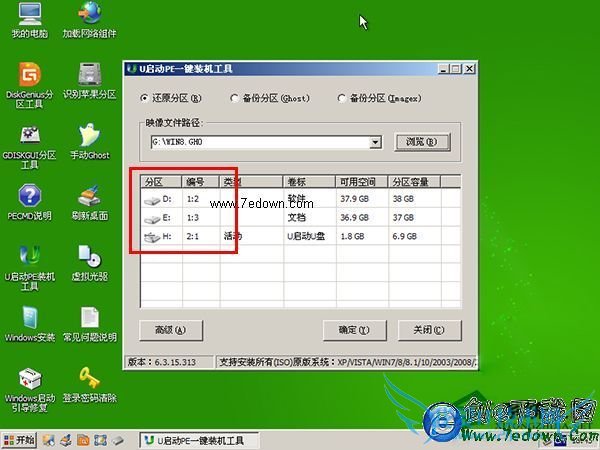Click the 高级(A) advanced button
The height and width of the screenshot is (450, 600).
(171, 330)
